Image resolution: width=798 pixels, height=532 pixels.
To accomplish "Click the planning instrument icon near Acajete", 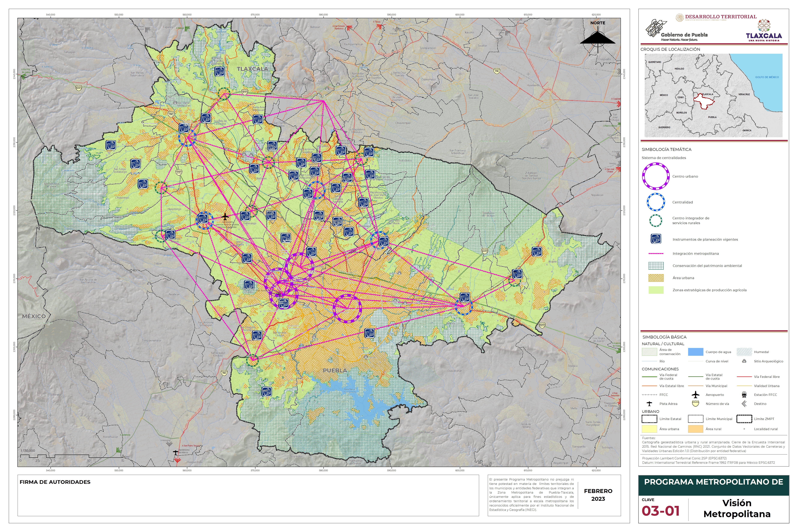I will click(537, 252).
